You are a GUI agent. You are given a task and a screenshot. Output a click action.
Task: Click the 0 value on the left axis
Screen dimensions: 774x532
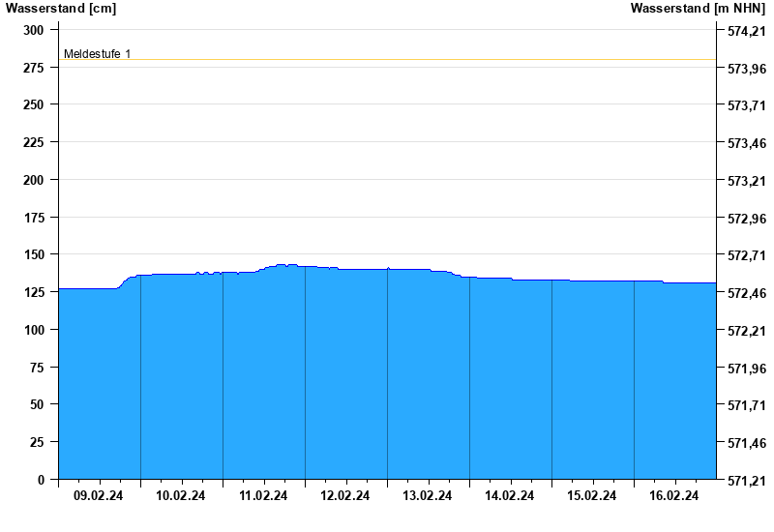point(41,480)
